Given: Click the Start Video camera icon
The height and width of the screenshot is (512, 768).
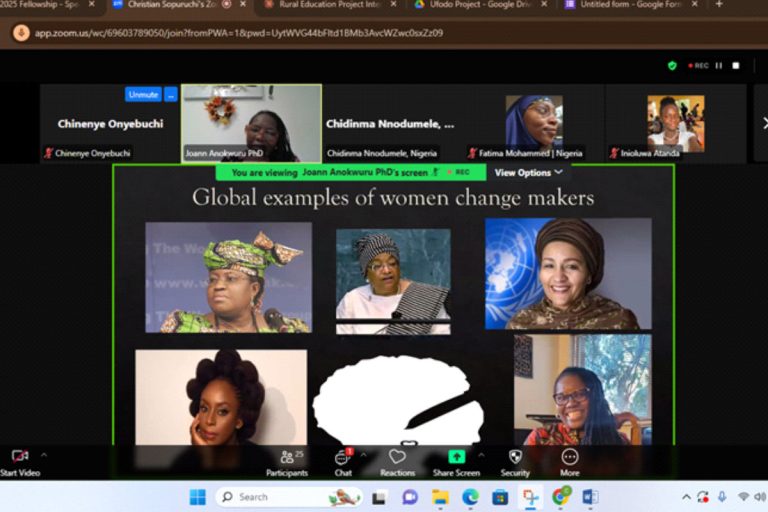Looking at the screenshot, I should pos(19,456).
